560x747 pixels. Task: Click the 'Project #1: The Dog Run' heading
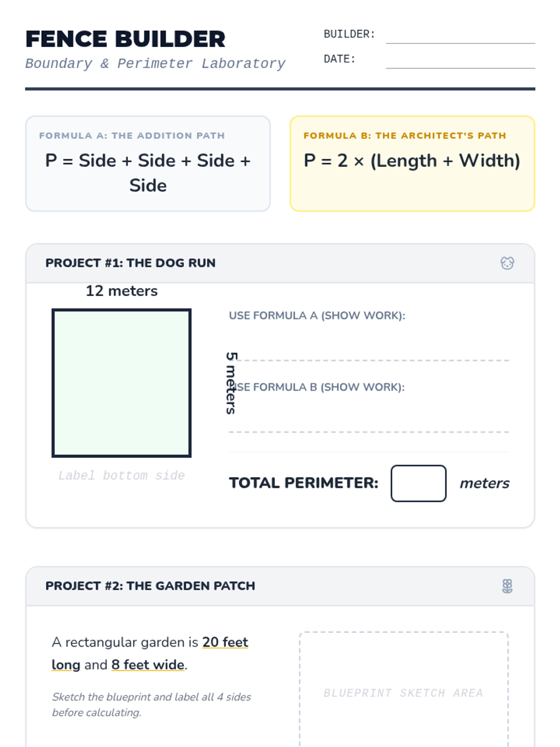point(130,263)
